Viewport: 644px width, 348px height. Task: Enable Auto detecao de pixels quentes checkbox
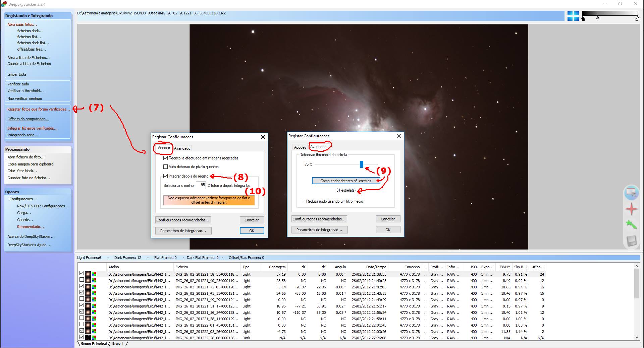[165, 167]
